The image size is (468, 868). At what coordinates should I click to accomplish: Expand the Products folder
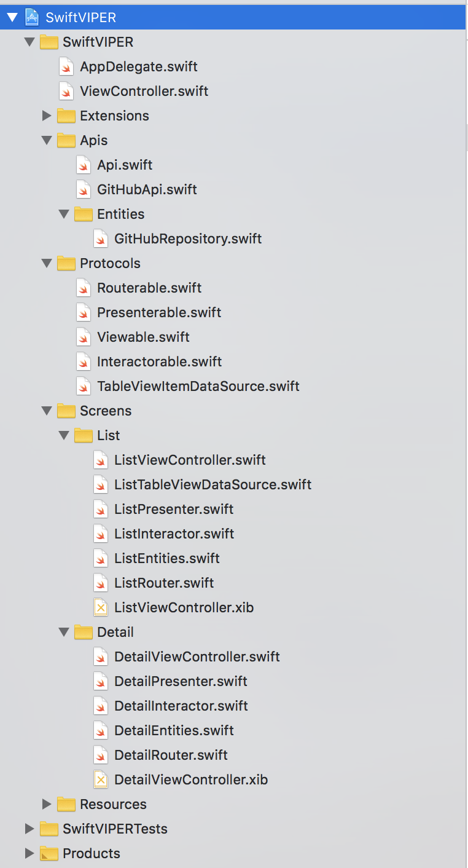point(29,853)
